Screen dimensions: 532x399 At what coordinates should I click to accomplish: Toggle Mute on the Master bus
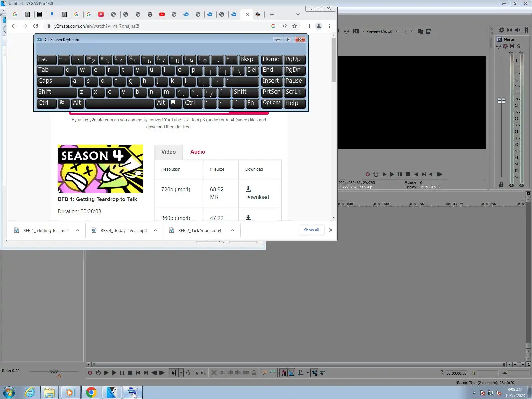[512, 46]
